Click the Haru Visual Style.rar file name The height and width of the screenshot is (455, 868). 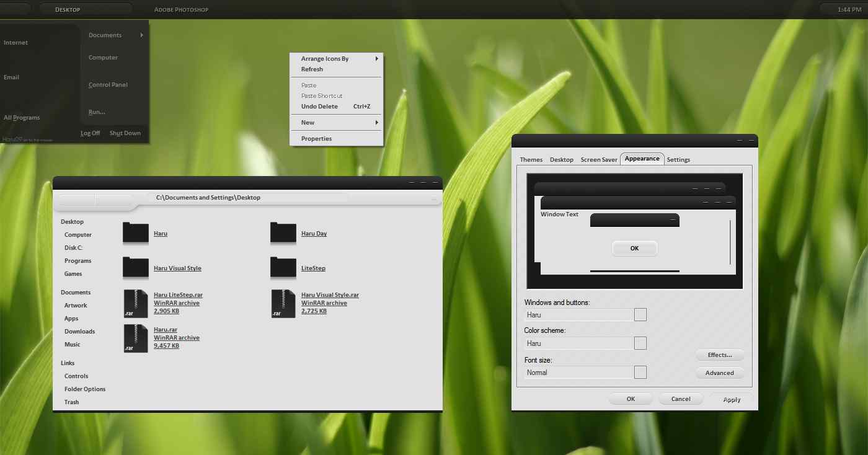click(330, 295)
